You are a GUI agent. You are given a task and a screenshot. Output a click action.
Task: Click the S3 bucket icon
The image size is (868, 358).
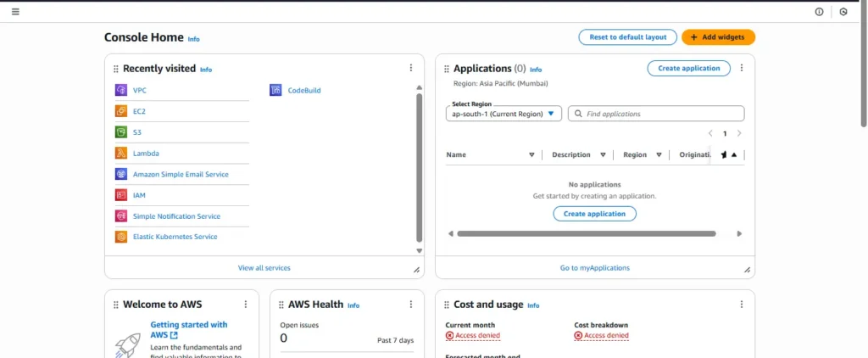tap(121, 132)
